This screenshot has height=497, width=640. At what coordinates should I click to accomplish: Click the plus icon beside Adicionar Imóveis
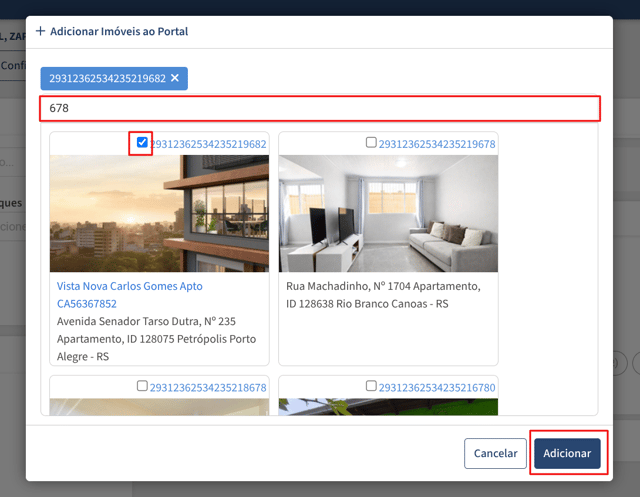click(40, 31)
